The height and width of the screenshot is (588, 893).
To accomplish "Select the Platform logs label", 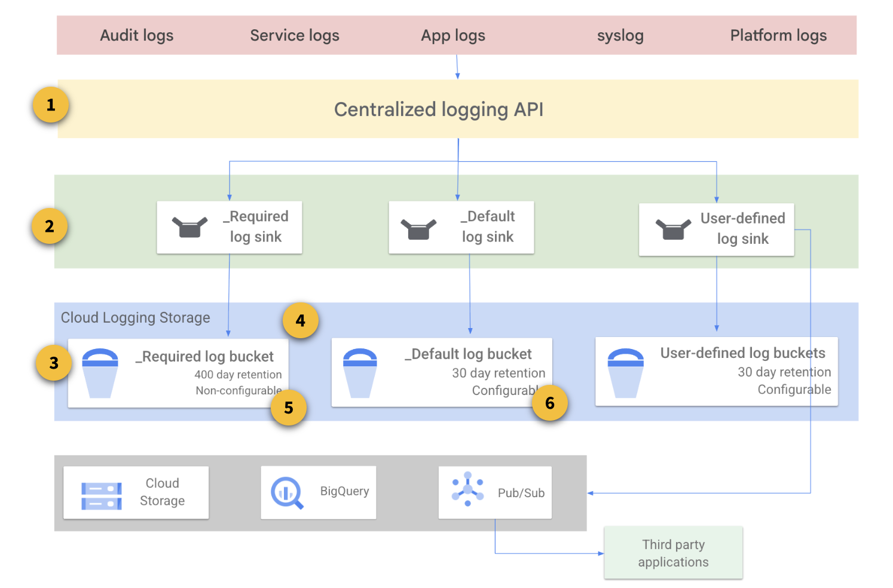I will pos(778,35).
